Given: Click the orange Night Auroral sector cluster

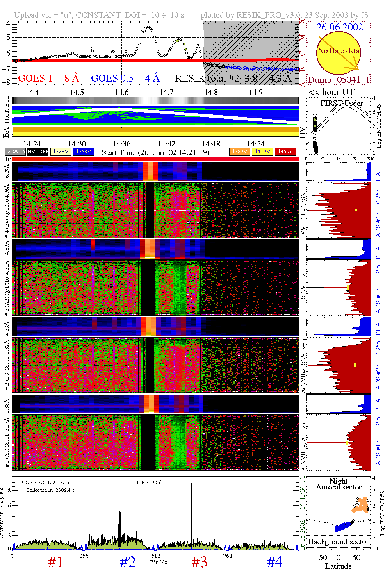Looking at the screenshot, I should 361,506.
